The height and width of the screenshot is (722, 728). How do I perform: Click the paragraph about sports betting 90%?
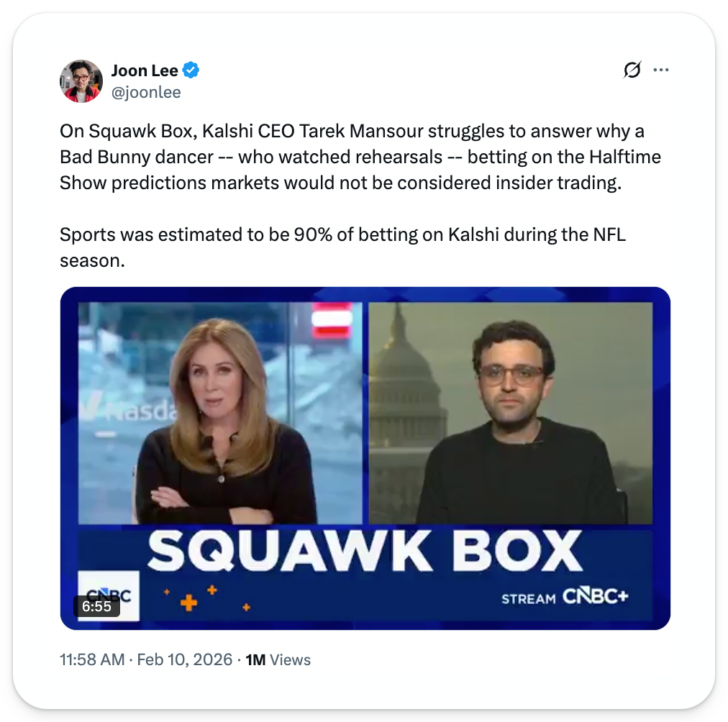click(342, 247)
